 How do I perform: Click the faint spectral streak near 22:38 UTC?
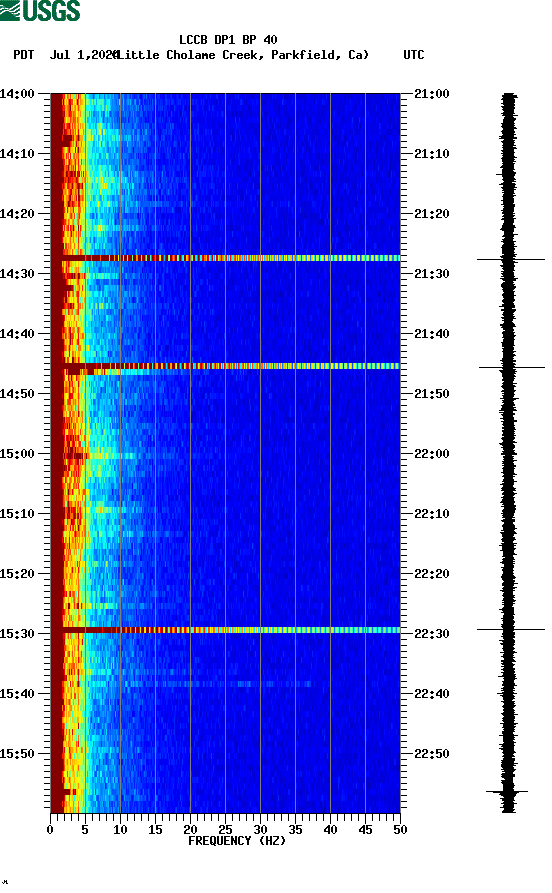(216, 683)
